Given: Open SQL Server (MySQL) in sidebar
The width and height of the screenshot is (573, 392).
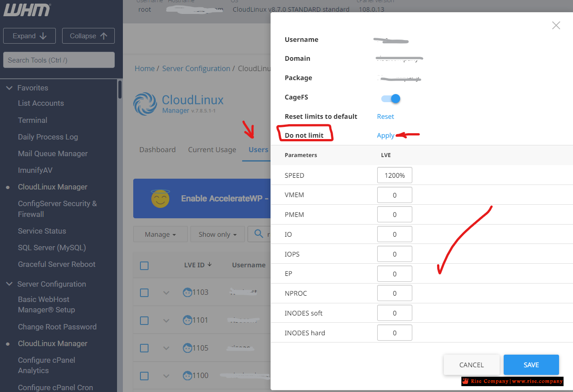Looking at the screenshot, I should [52, 248].
